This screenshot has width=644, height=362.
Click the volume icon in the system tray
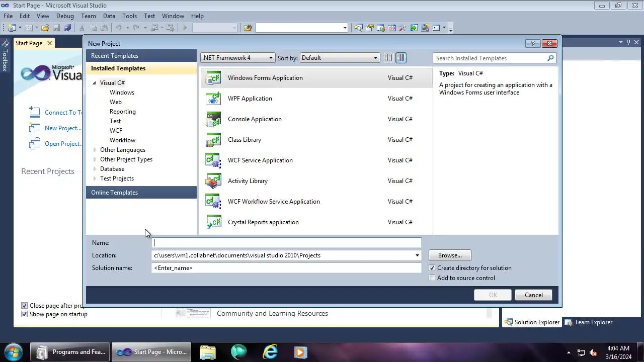593,352
